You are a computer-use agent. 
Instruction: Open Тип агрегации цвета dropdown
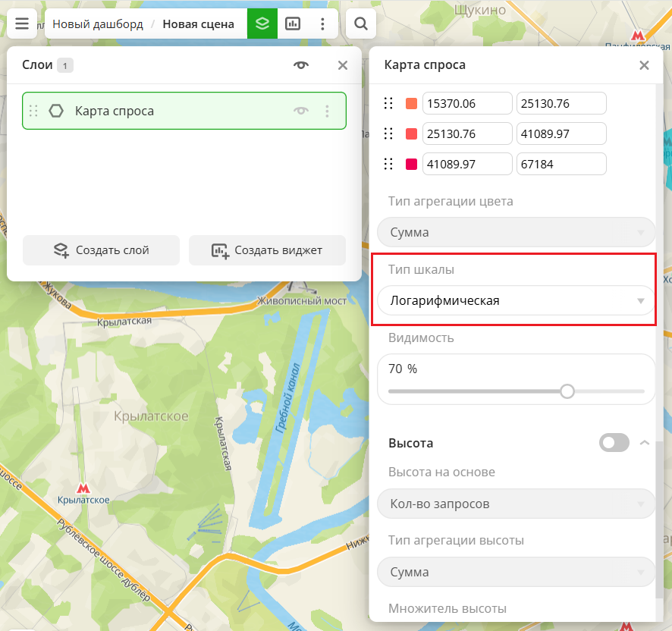coord(516,232)
